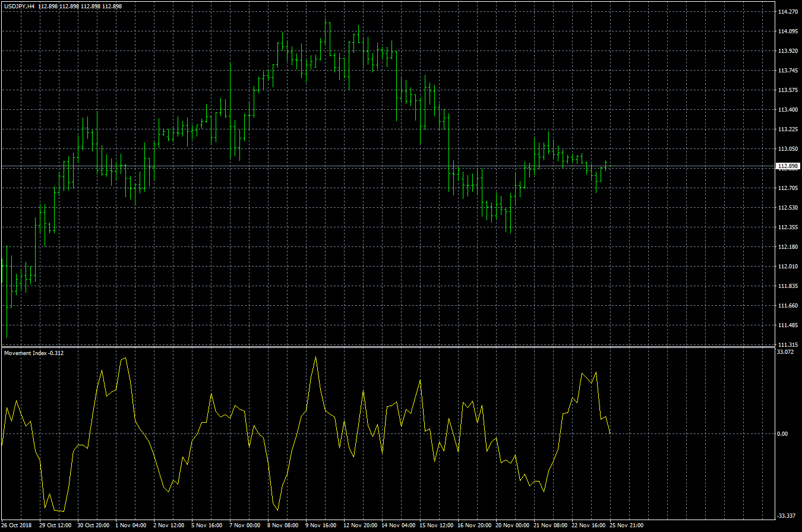This screenshot has width=802, height=532.
Task: Click the 111.835 price axis value
Action: 787,286
